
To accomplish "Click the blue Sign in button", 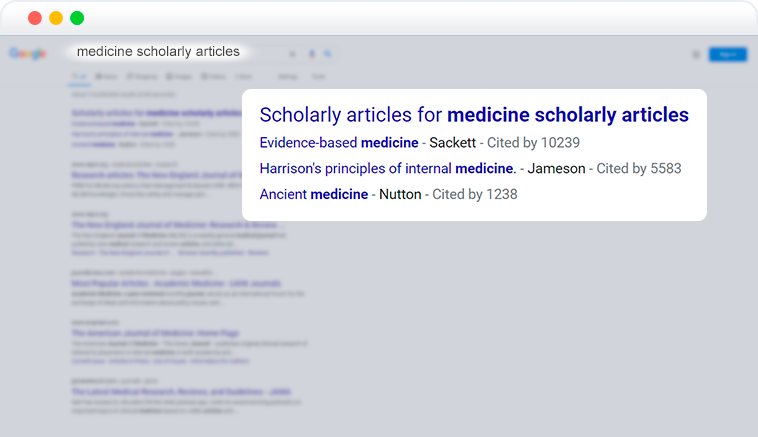I will (x=728, y=54).
